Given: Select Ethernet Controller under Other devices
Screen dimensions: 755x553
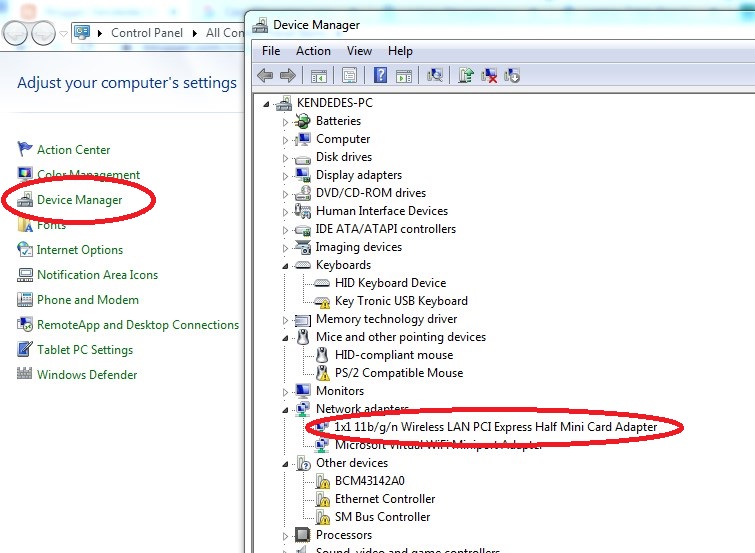Looking at the screenshot, I should (x=385, y=499).
